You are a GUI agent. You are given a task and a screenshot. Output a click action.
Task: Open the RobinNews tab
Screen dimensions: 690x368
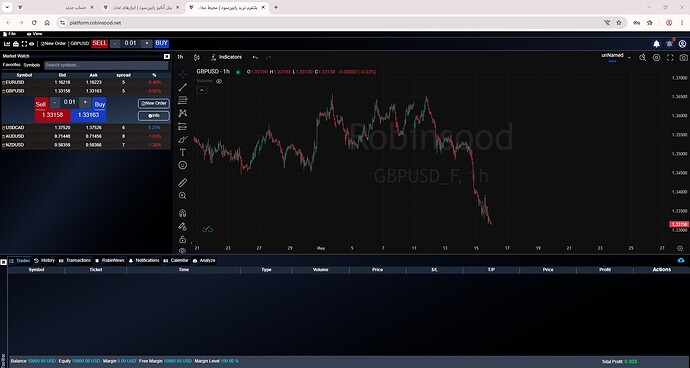(110, 261)
